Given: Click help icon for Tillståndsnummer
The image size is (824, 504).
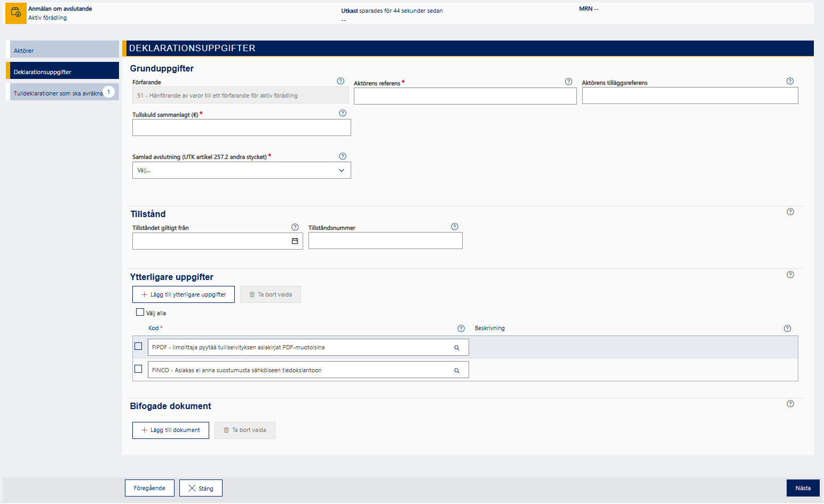Looking at the screenshot, I should (x=455, y=227).
